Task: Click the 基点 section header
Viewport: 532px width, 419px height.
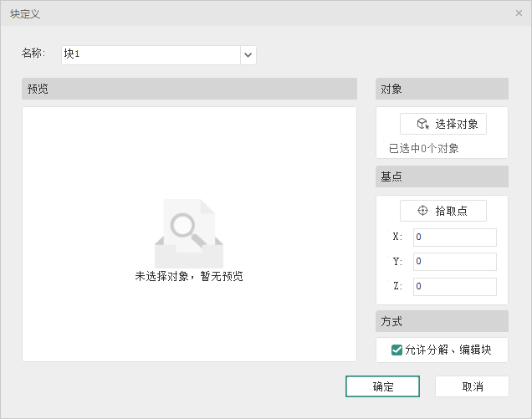Action: 442,176
